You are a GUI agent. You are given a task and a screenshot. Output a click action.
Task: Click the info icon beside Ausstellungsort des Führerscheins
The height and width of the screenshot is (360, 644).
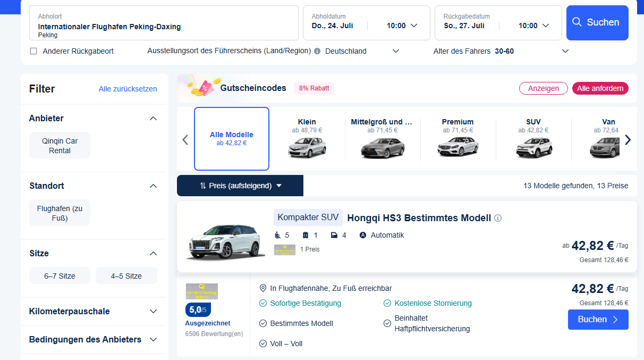click(317, 51)
